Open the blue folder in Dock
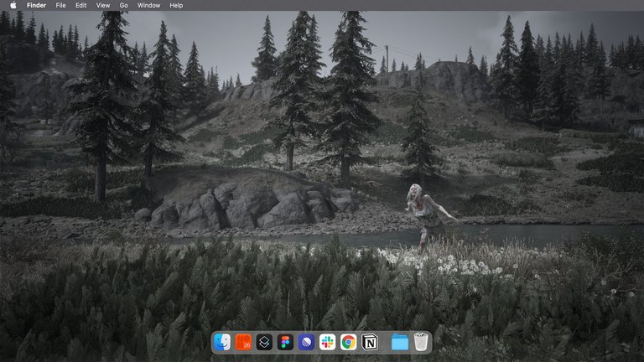The height and width of the screenshot is (362, 644). tap(400, 342)
